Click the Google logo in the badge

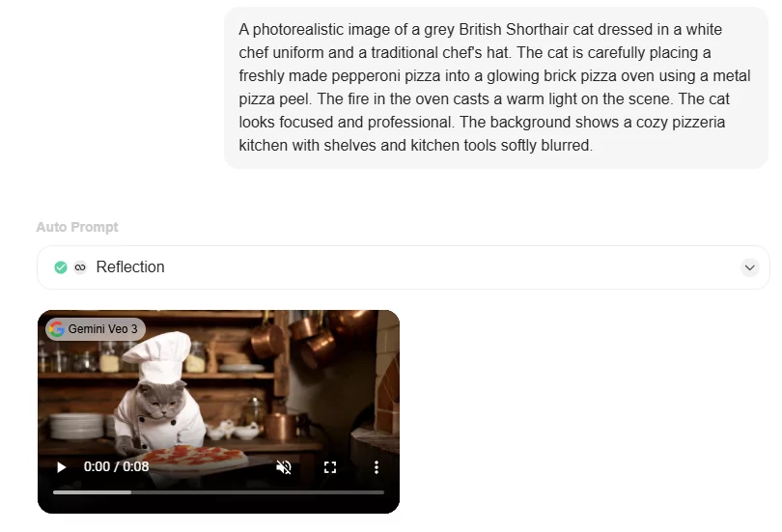coord(57,329)
